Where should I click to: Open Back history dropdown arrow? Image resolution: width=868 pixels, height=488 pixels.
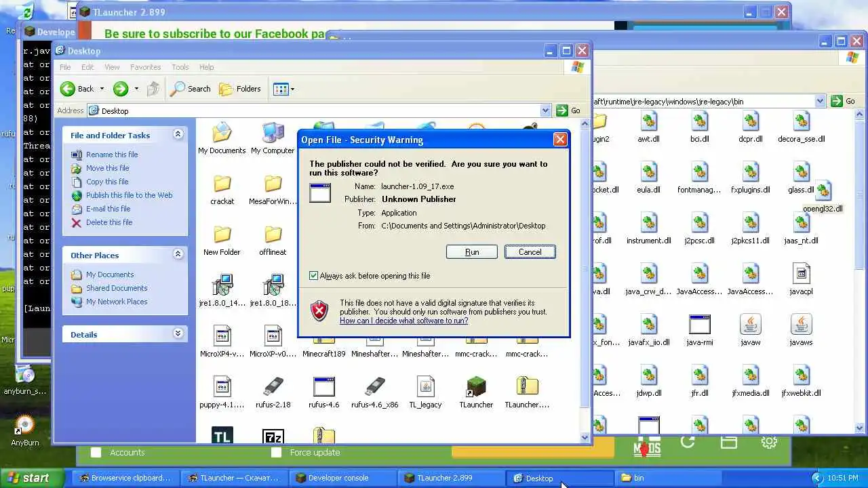[102, 89]
